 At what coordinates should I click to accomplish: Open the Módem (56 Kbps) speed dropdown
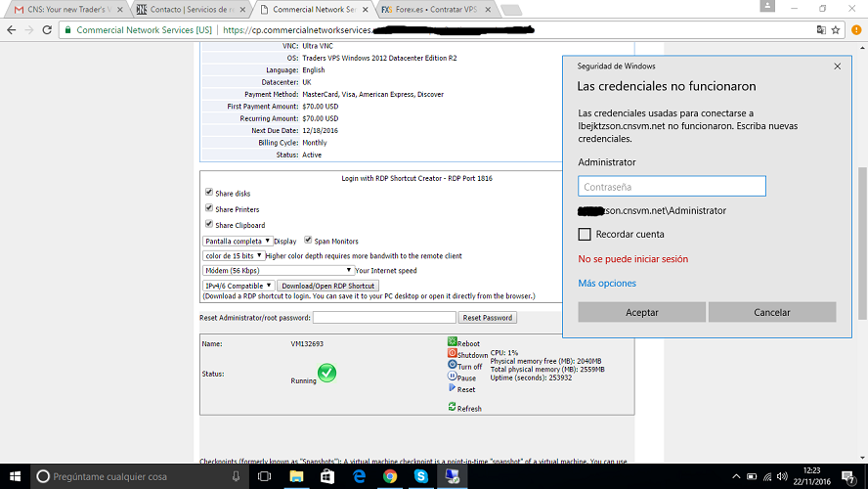pos(278,270)
